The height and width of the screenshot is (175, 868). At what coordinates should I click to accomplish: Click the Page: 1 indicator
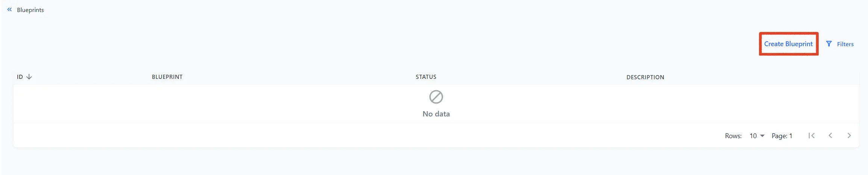[x=782, y=136]
